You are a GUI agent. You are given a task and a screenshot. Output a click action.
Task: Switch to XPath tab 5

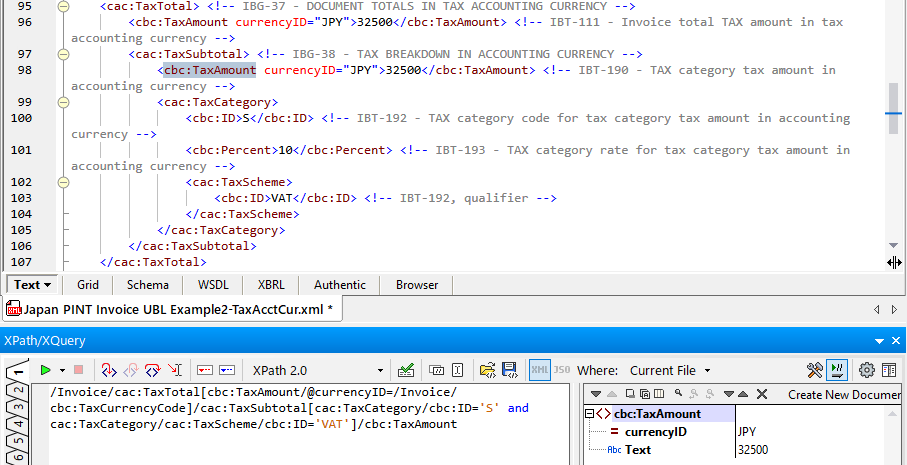tap(19, 441)
